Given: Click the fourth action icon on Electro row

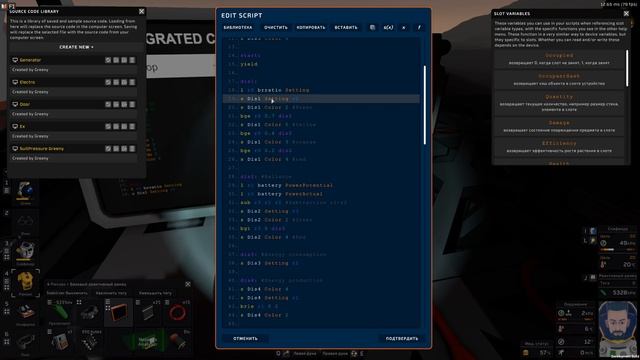Looking at the screenshot, I should (132, 82).
